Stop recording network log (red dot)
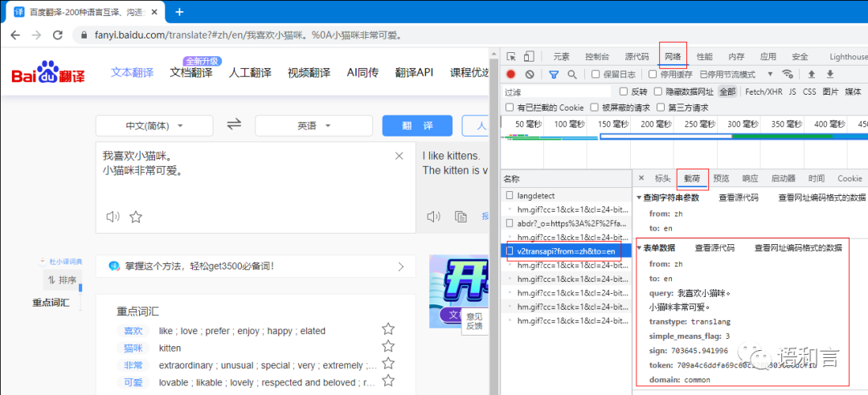The width and height of the screenshot is (868, 395). pyautogui.click(x=511, y=74)
